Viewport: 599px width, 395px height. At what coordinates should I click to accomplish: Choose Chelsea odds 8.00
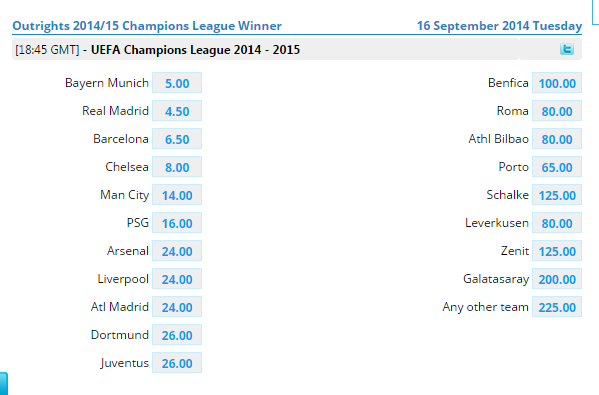click(177, 167)
